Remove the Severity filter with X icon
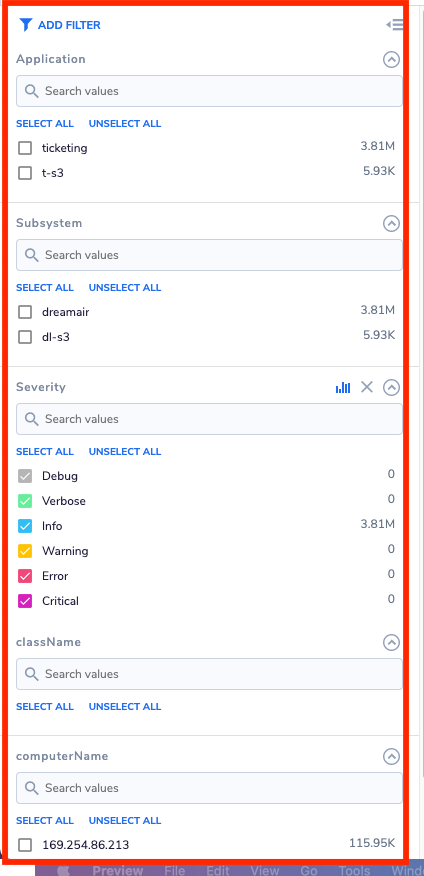 366,387
